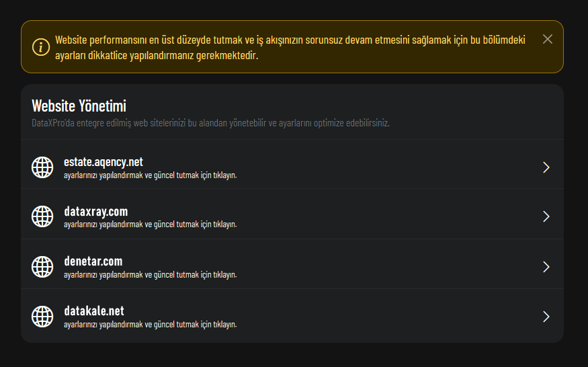The height and width of the screenshot is (367, 588).
Task: Click the settings hint under denetar.com
Action: [150, 274]
